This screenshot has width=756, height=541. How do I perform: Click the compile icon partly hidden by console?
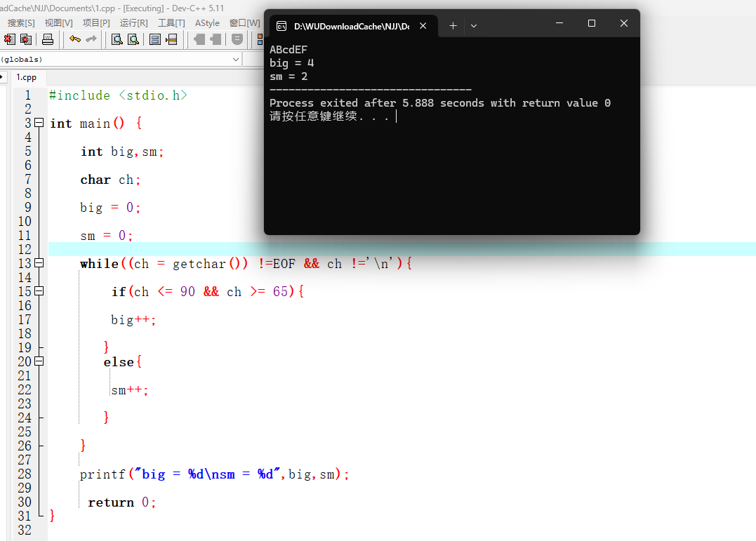tap(260, 39)
